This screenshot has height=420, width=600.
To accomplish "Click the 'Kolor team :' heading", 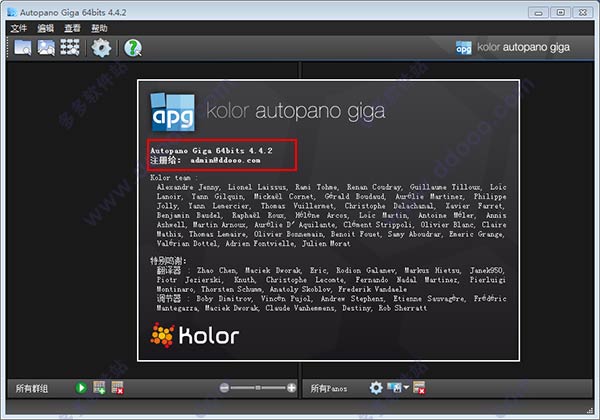I will point(174,178).
